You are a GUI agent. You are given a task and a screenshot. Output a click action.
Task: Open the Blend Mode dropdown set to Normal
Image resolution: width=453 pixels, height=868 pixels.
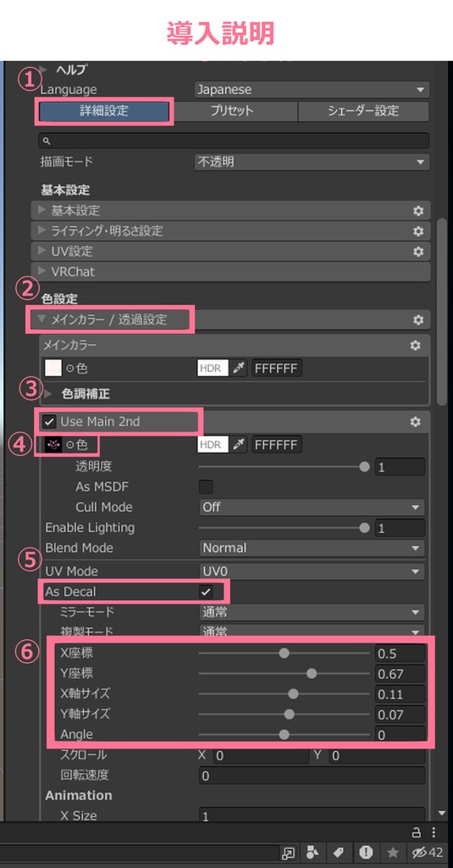click(x=312, y=548)
